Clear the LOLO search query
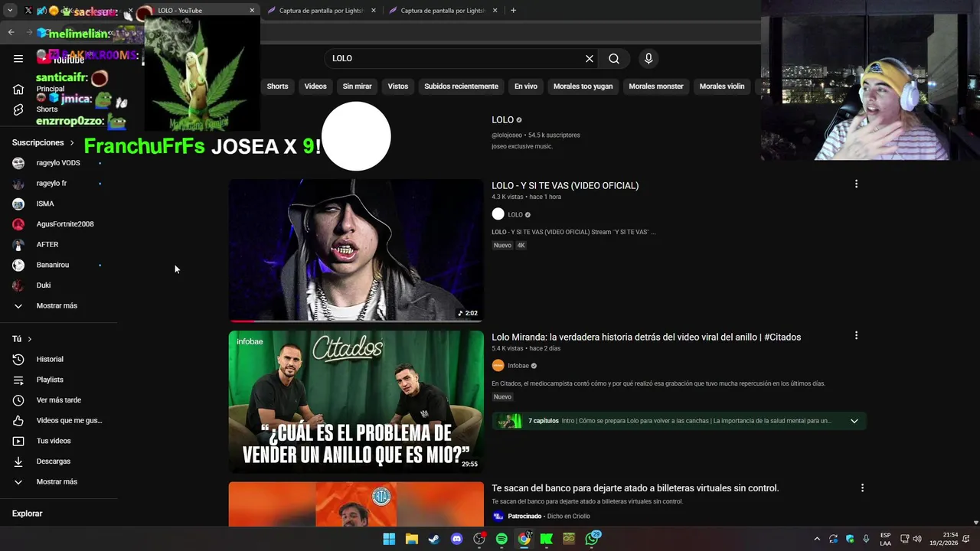The image size is (980, 551). click(x=590, y=58)
